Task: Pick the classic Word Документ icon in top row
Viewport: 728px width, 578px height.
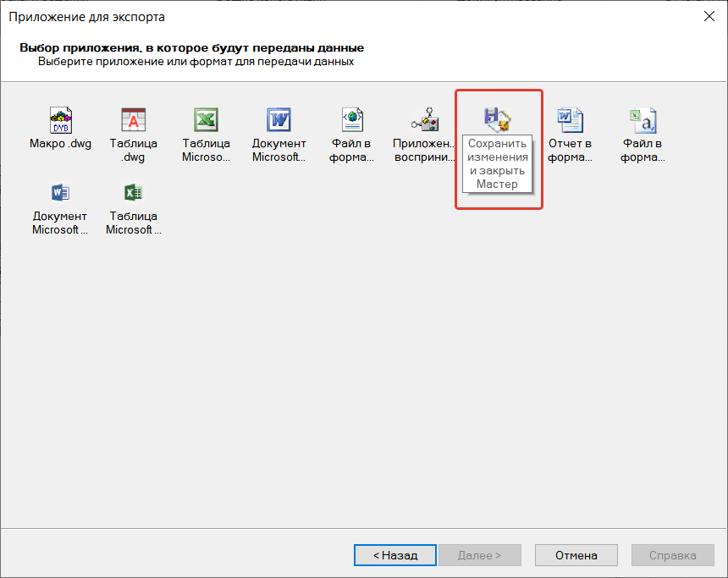Action: click(x=279, y=120)
